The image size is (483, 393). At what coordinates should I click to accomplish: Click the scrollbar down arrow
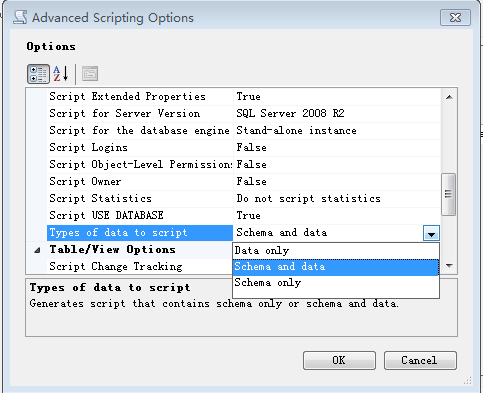[x=449, y=266]
